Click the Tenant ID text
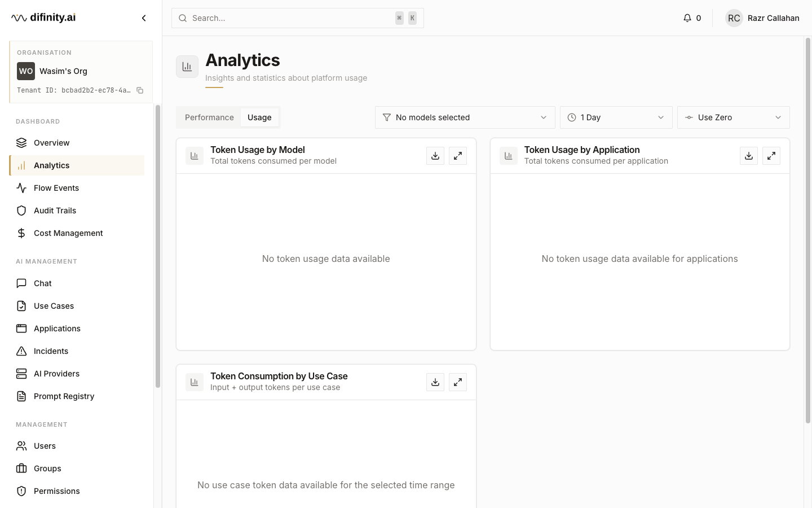The width and height of the screenshot is (812, 508). pos(73,90)
